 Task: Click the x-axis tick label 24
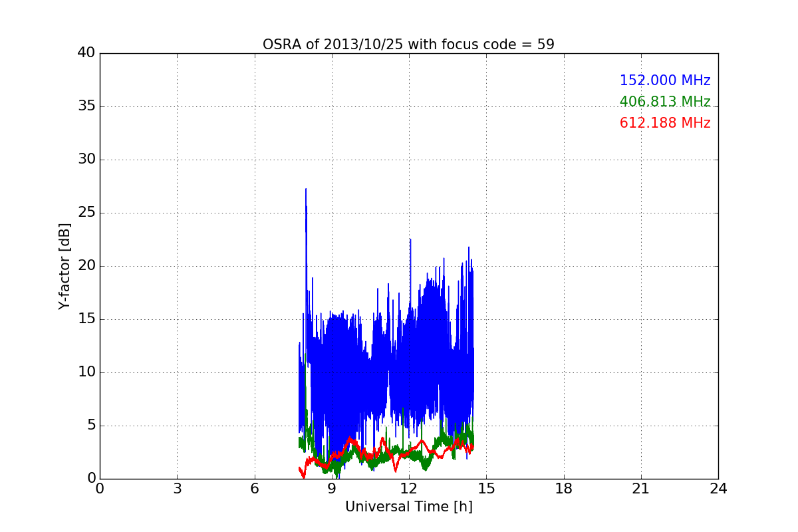click(718, 489)
